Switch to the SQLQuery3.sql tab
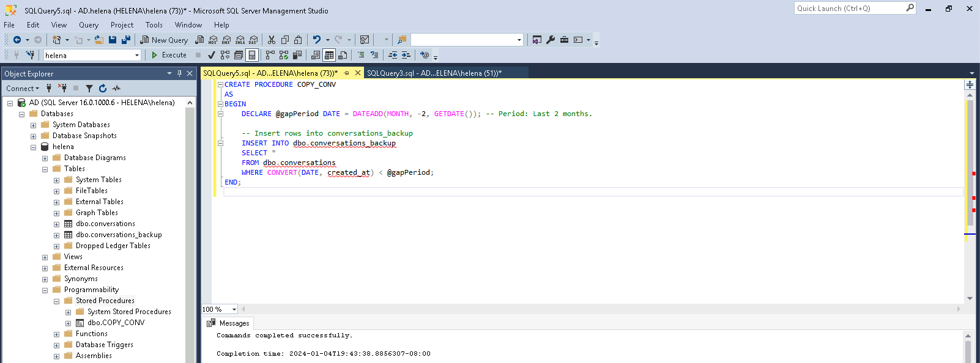 coord(434,73)
